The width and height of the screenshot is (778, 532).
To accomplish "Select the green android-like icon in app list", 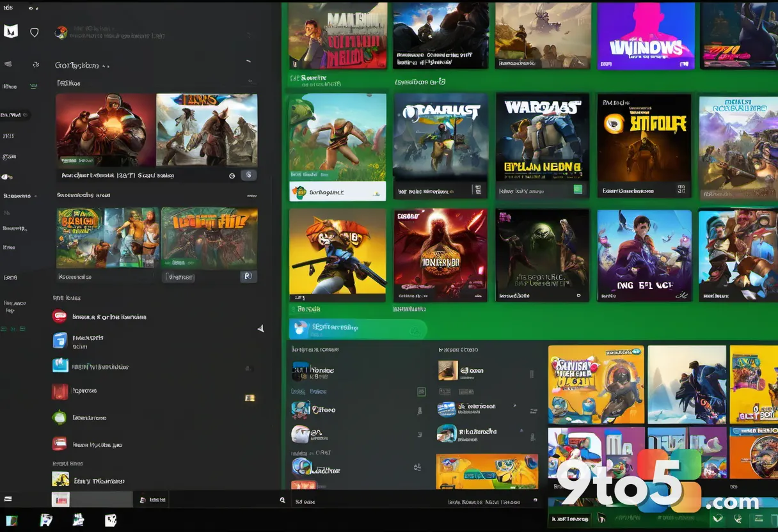I will pos(60,418).
